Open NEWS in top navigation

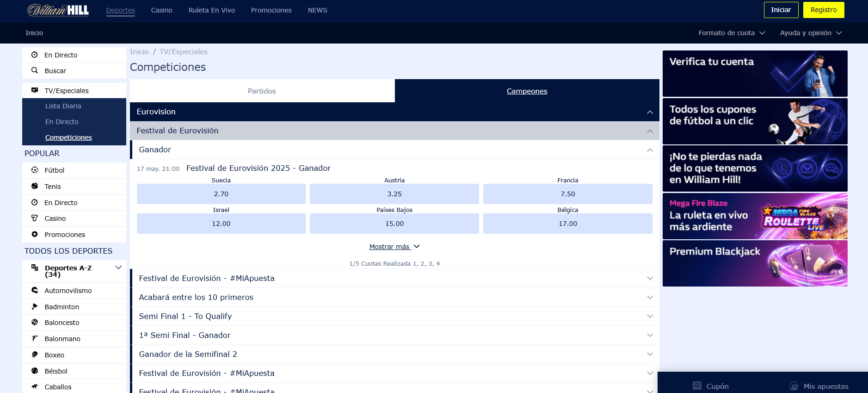pos(317,10)
